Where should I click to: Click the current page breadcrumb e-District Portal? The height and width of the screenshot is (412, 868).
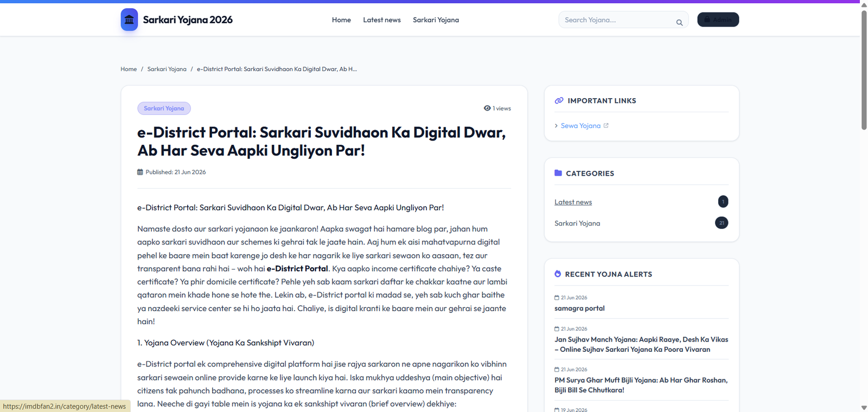coord(277,69)
